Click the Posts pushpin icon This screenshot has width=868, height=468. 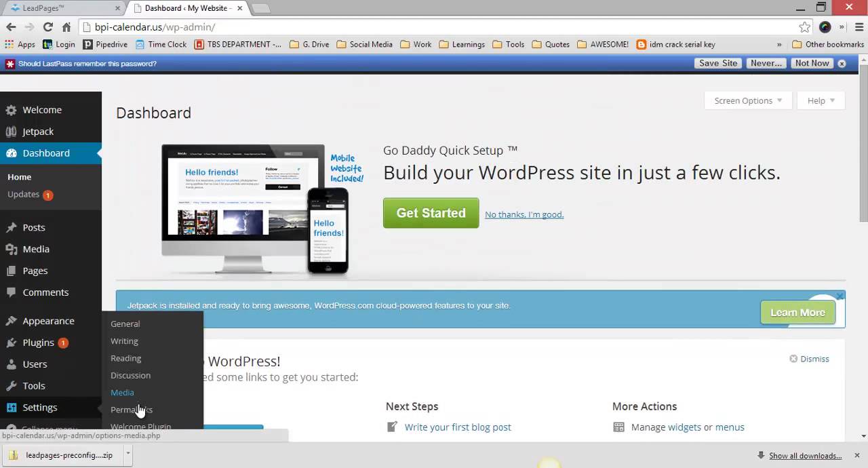point(11,228)
